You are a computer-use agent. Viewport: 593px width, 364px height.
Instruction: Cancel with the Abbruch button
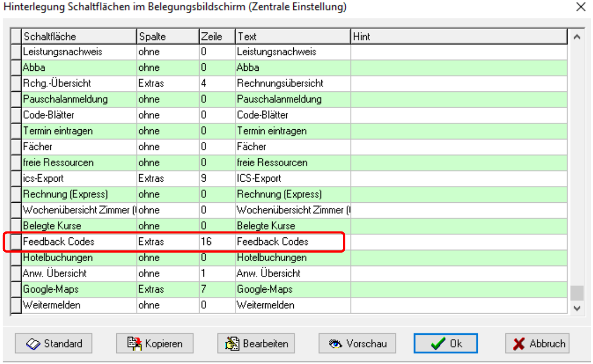click(x=537, y=343)
